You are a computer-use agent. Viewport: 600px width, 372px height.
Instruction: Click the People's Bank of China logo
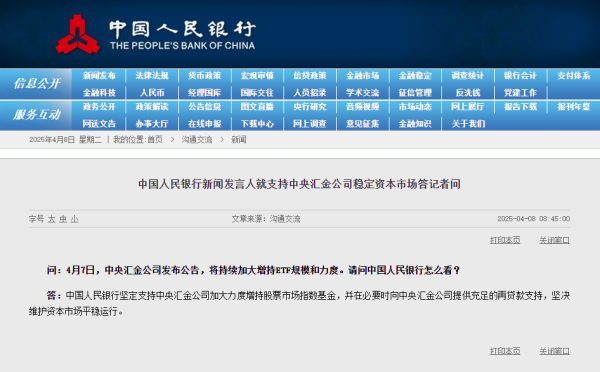click(x=78, y=34)
